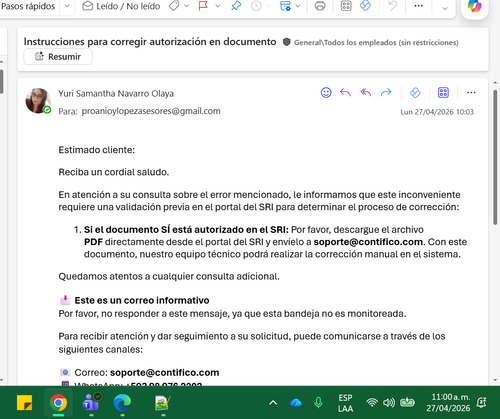The width and height of the screenshot is (500, 419).
Task: Click the OneDrive cloud tray icon
Action: pos(296,403)
